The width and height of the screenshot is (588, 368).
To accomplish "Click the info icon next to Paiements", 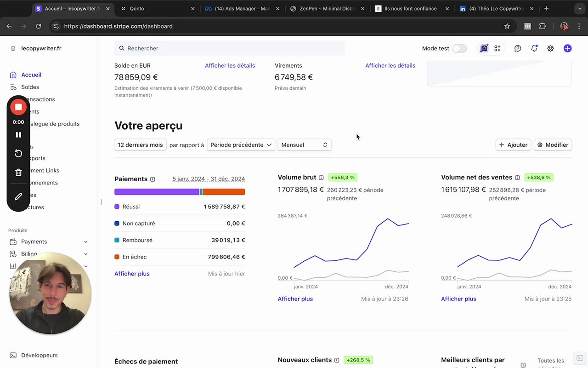I will tap(153, 179).
